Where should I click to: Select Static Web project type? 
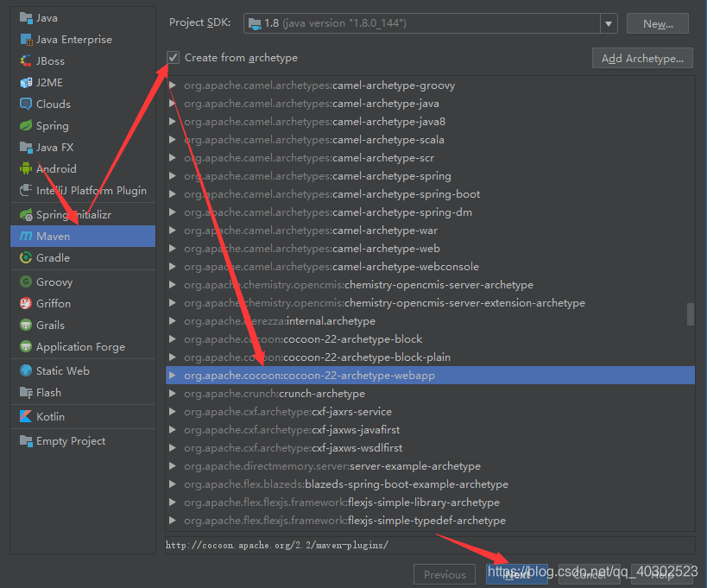pos(83,370)
